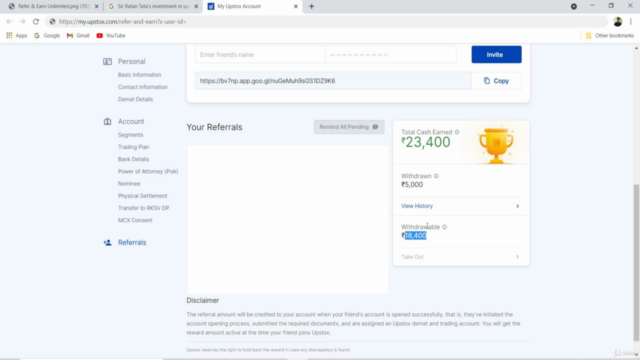Click the Chrome profile avatar
Image resolution: width=640 pixels, height=360 pixels.
(618, 22)
